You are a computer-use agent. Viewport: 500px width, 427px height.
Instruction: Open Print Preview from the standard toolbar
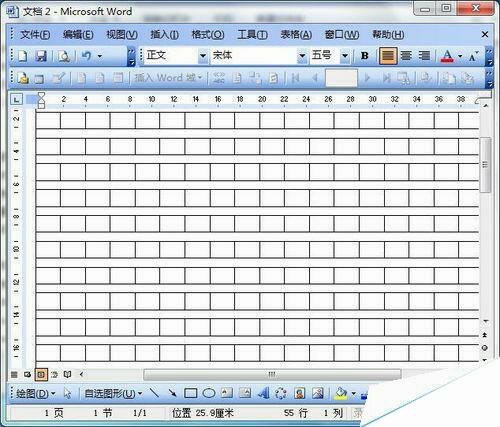64,56
